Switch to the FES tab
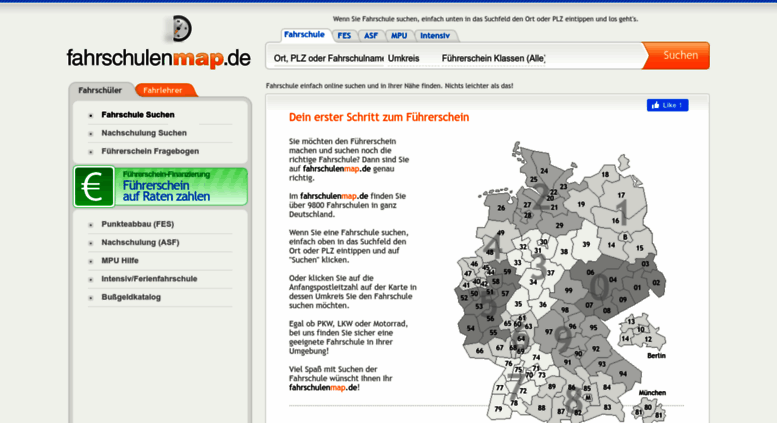Screen dimensions: 777x423 pyautogui.click(x=344, y=36)
